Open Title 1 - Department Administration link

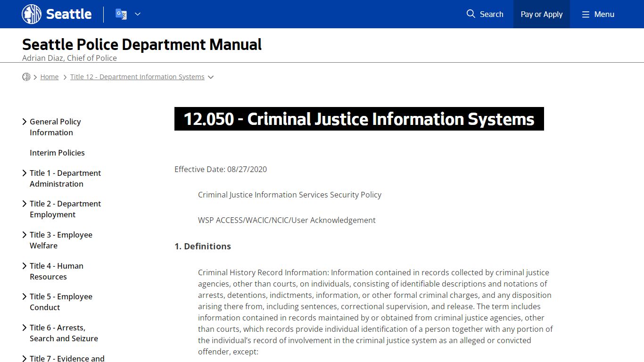point(65,179)
